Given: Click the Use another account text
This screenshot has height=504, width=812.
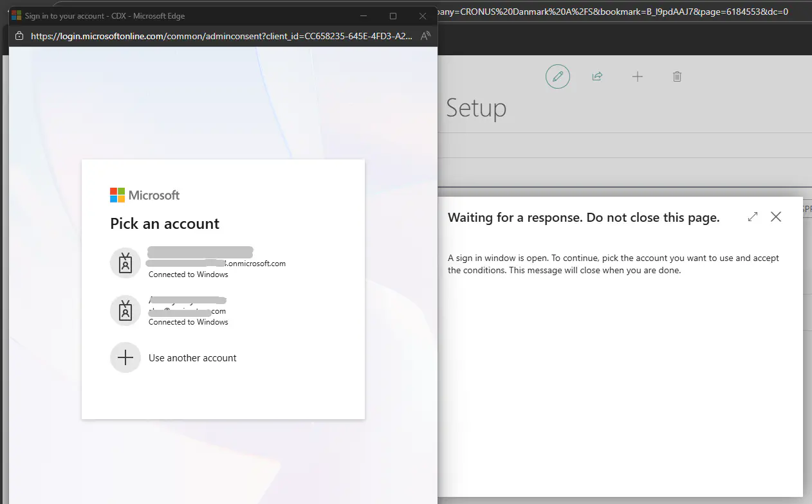Looking at the screenshot, I should click(x=192, y=358).
